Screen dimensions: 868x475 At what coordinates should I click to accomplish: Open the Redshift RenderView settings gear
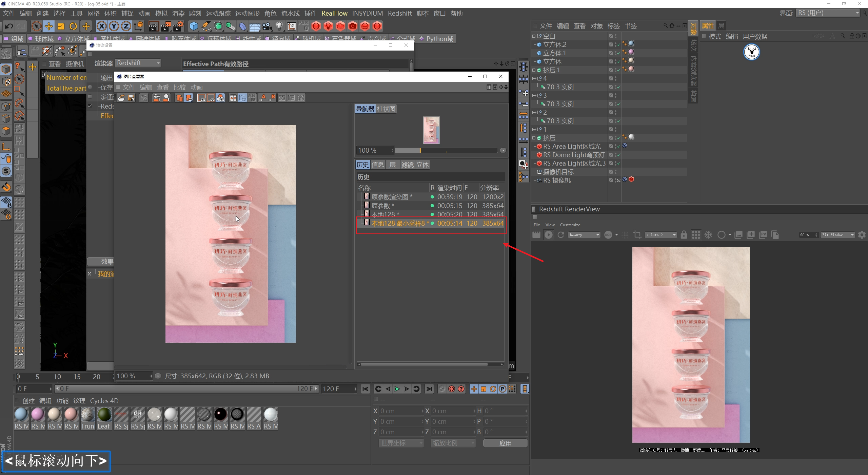(862, 235)
